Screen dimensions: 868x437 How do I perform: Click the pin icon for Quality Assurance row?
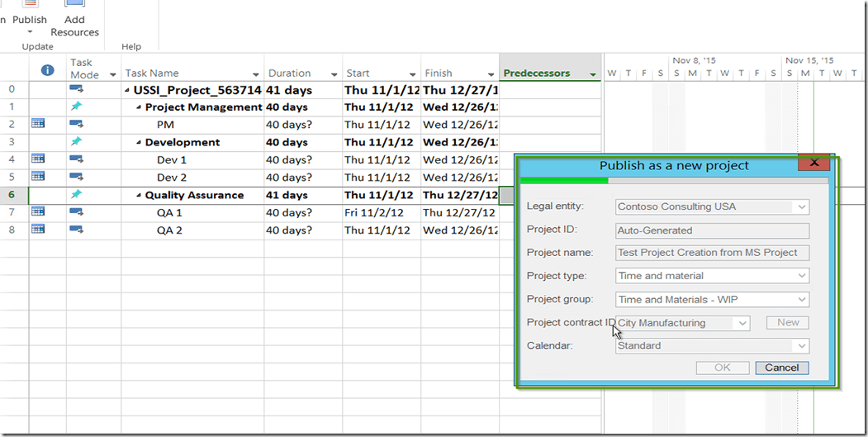pos(76,195)
